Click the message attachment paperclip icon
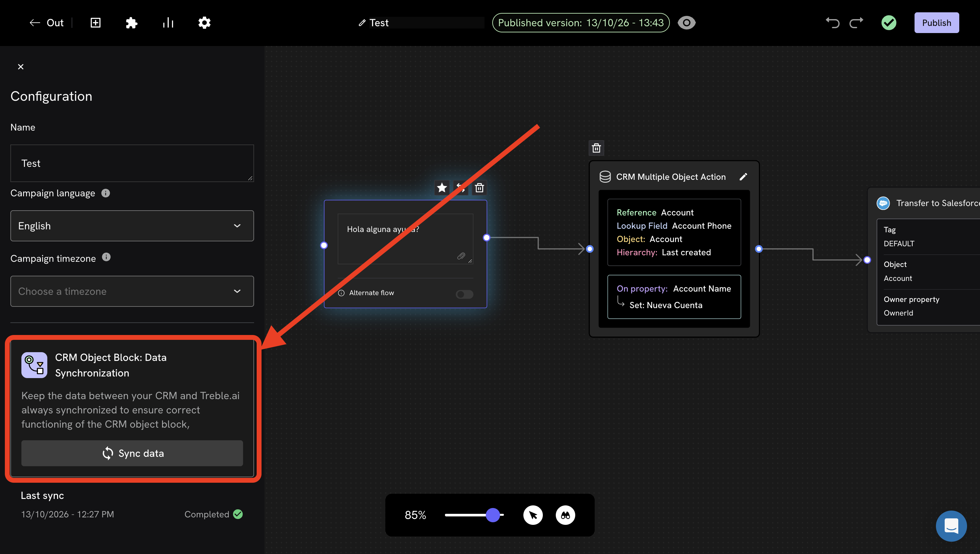The height and width of the screenshot is (554, 980). (x=461, y=256)
